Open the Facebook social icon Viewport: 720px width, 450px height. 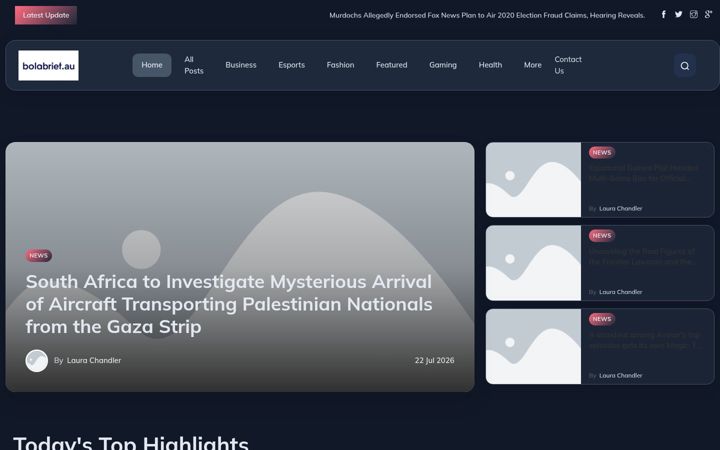point(664,15)
